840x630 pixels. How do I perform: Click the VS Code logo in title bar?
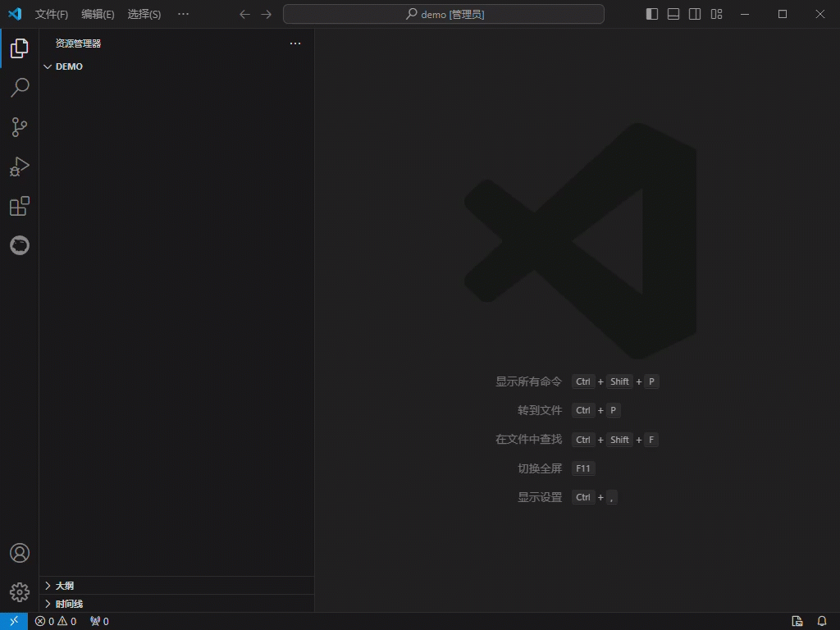tap(15, 14)
